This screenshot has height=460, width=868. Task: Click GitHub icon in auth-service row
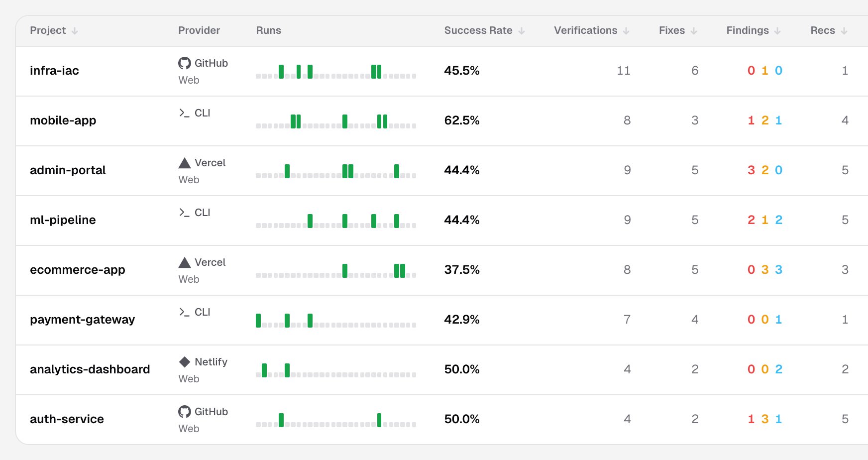185,412
